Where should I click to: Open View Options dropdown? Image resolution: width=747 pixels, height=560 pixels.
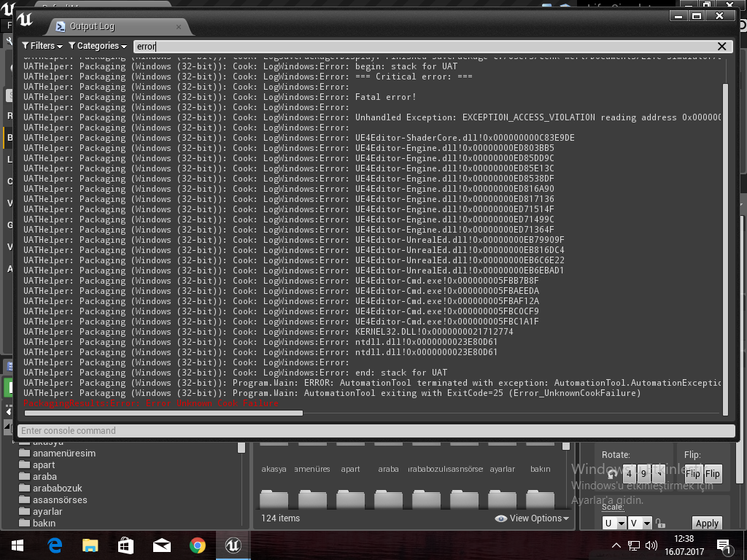(x=532, y=518)
